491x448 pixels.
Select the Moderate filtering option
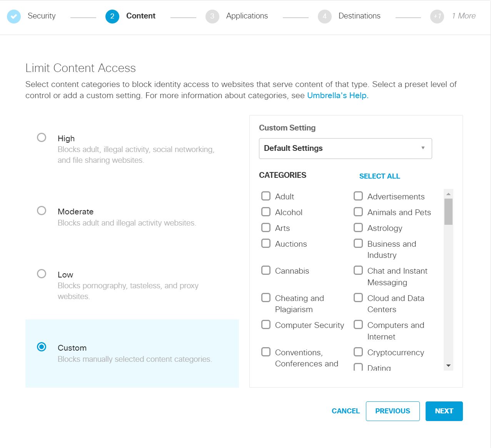41,210
